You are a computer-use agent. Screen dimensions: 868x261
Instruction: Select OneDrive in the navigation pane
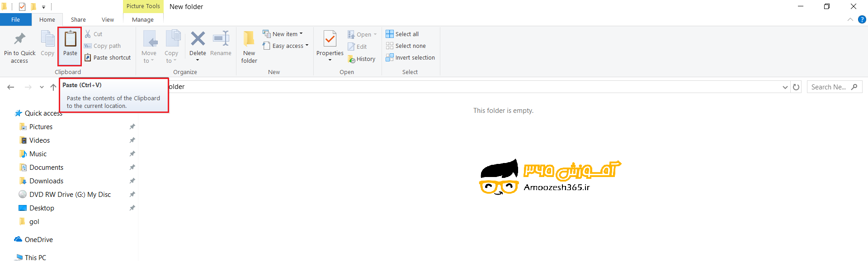coord(33,240)
